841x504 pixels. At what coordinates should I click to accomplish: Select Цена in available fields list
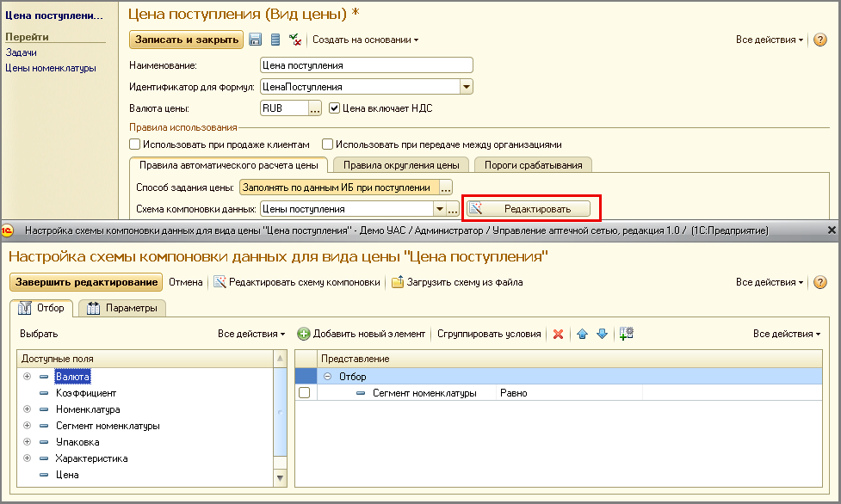point(68,475)
